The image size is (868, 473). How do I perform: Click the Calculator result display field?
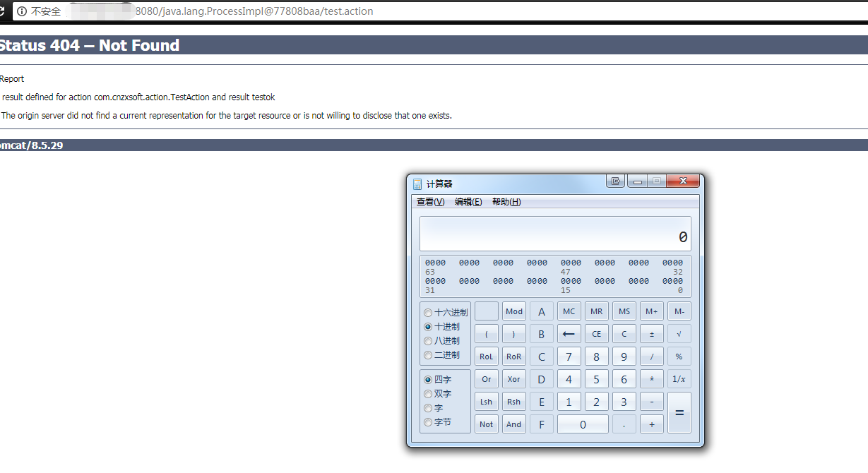pos(555,234)
